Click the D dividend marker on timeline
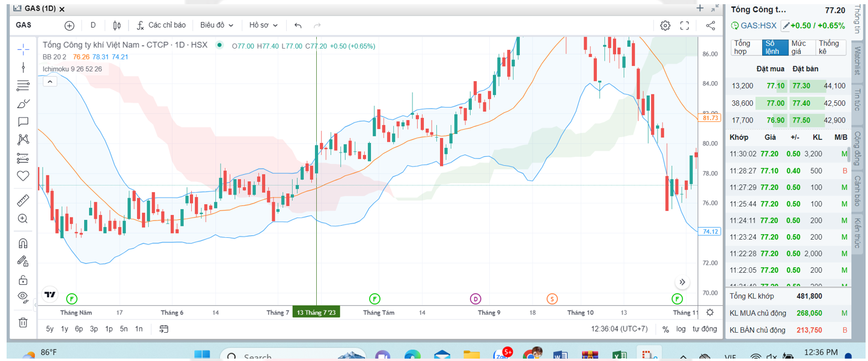 coord(475,299)
